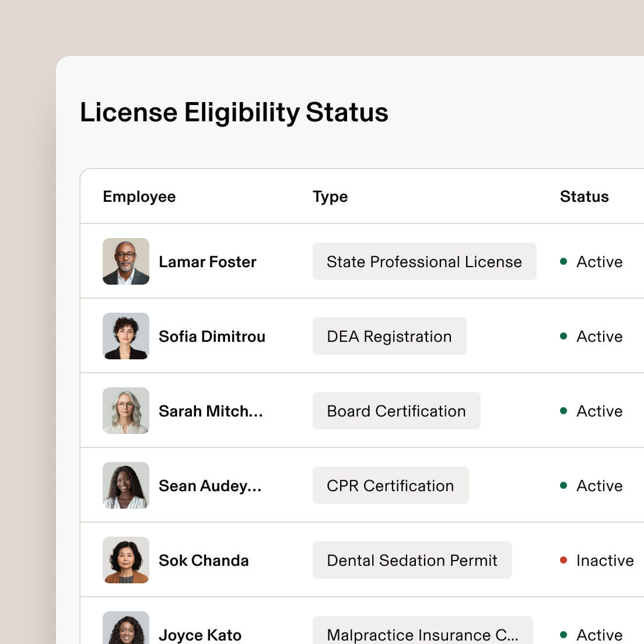Select the State Professional License badge

(x=424, y=261)
